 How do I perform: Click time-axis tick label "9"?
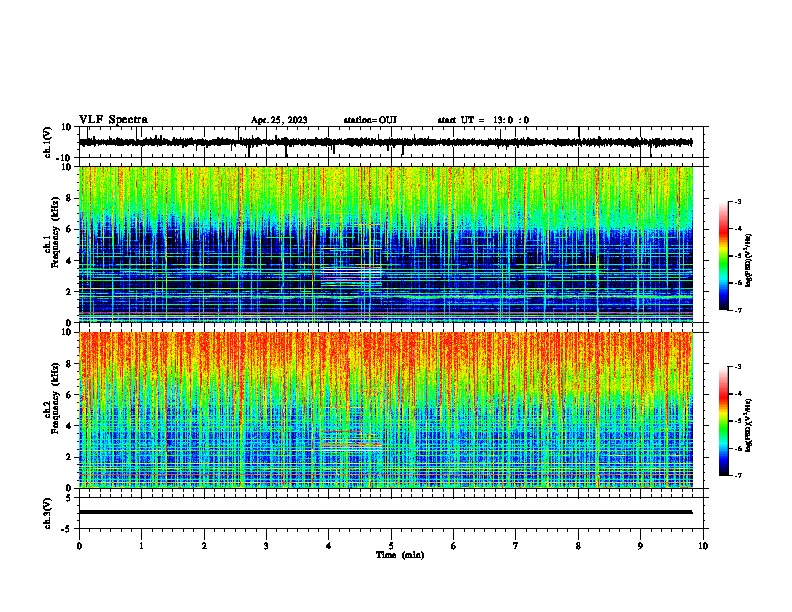point(640,546)
